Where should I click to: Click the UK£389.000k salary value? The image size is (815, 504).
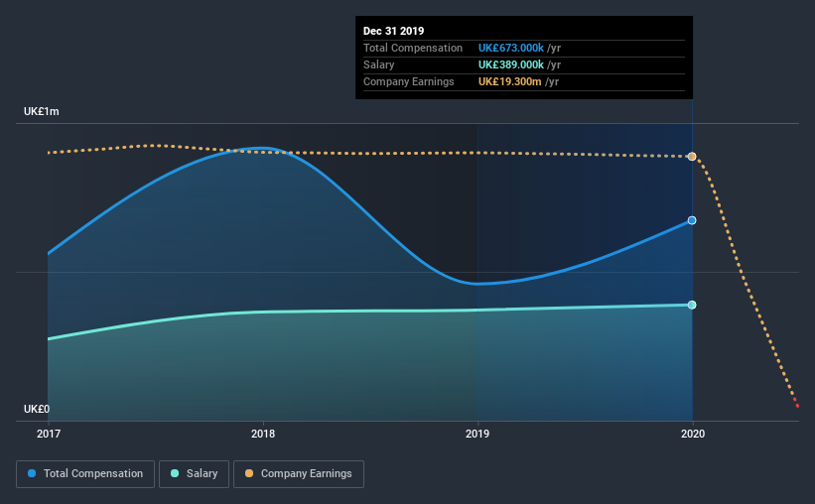(x=511, y=64)
